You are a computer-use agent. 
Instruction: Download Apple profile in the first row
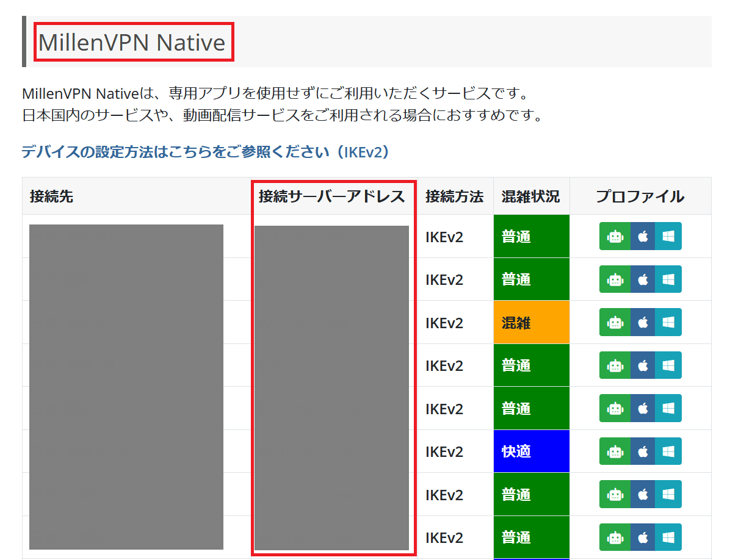643,236
